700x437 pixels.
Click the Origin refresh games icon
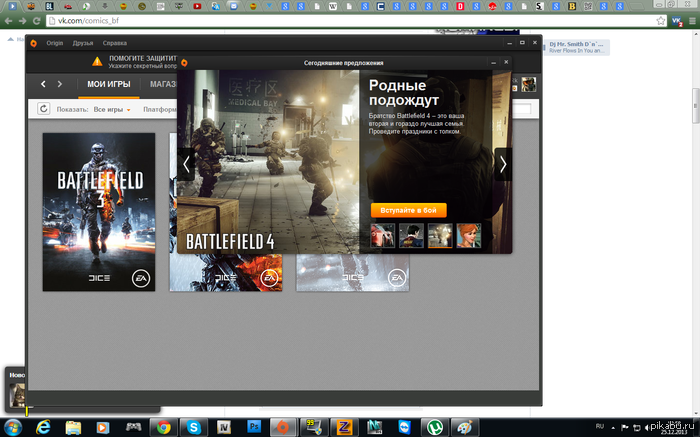point(44,109)
